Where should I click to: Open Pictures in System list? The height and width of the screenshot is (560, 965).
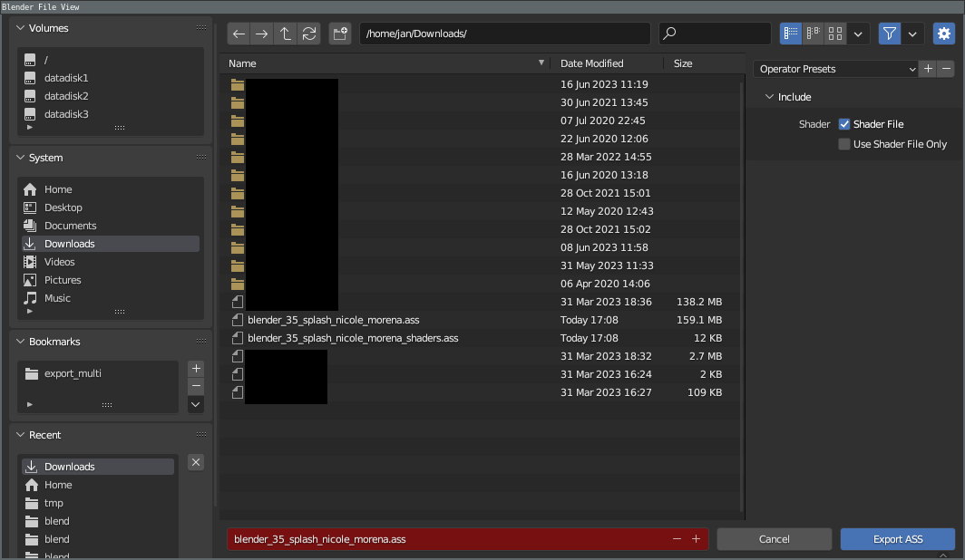[x=111, y=280]
